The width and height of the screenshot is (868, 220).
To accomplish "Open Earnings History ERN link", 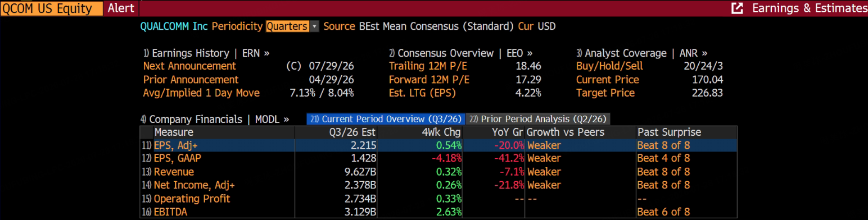I will [x=206, y=53].
